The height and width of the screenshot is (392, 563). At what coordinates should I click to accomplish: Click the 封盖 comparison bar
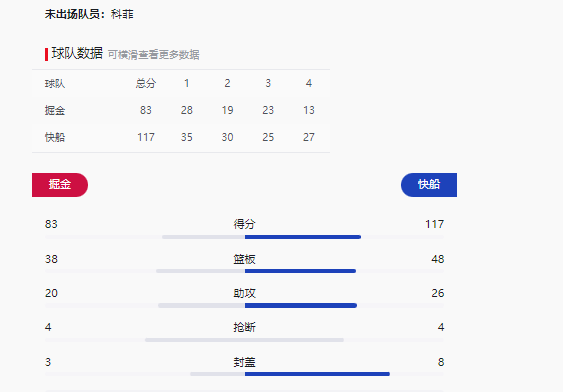tap(245, 374)
